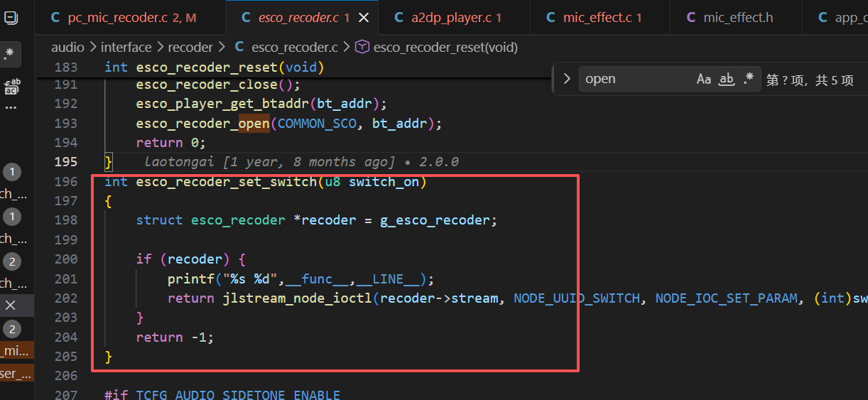Screen dimensions: 868x400
Task: Click line number 195 in gutter
Action: pyautogui.click(x=66, y=162)
